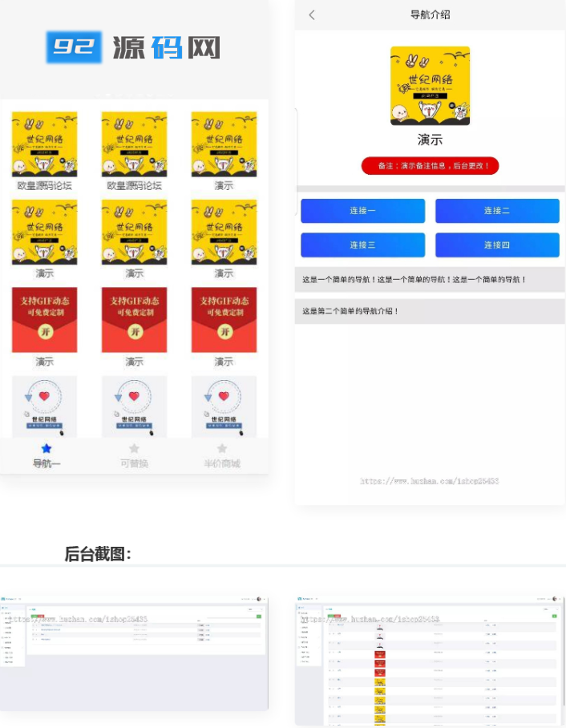
Task: Open the right red GIF动态 envelope tile
Action: click(224, 320)
